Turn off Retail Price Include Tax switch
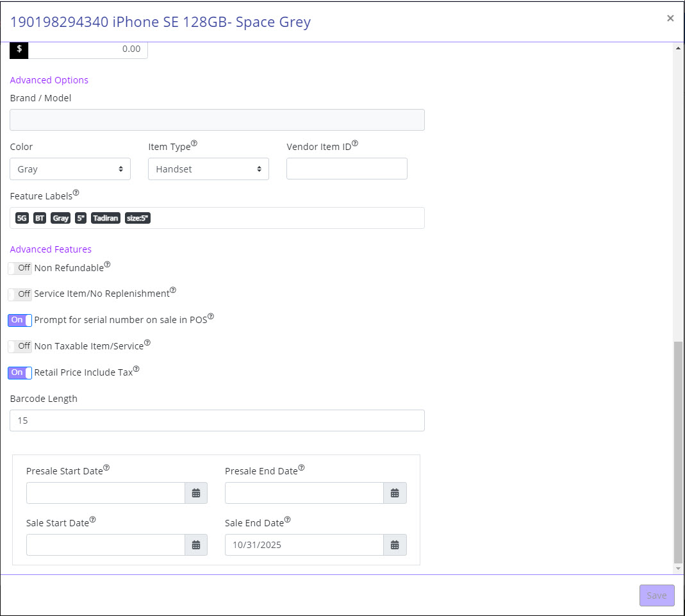Screen dimensions: 685x616 tap(20, 372)
